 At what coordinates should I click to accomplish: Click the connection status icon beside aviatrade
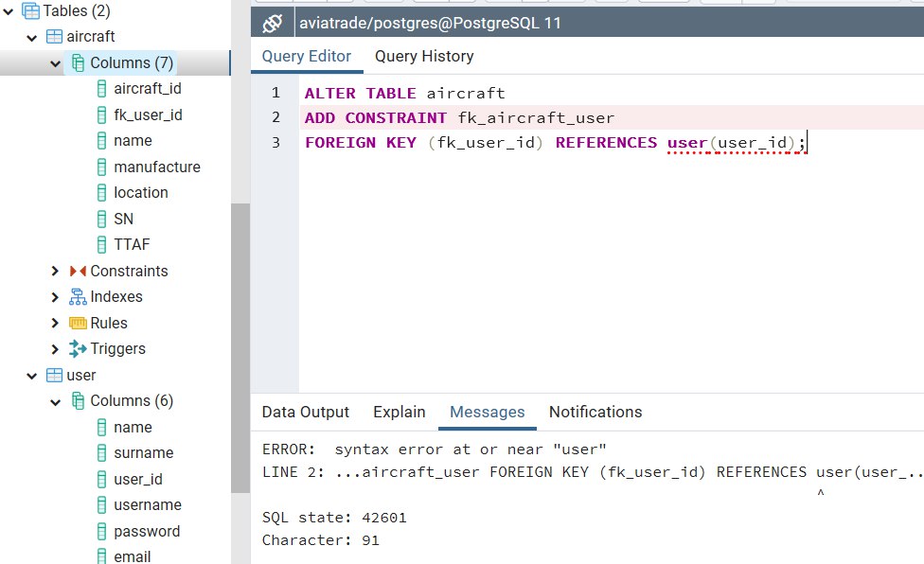[273, 23]
